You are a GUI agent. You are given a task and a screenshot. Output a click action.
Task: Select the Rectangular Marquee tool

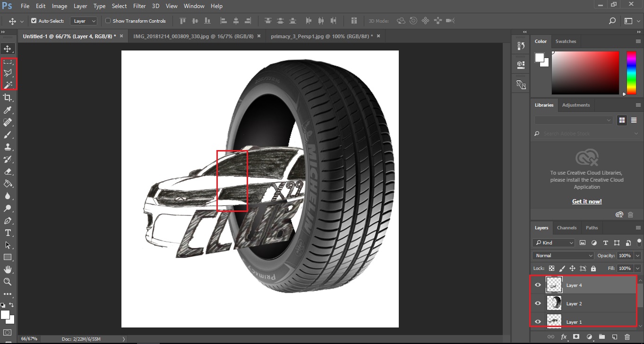coord(8,62)
